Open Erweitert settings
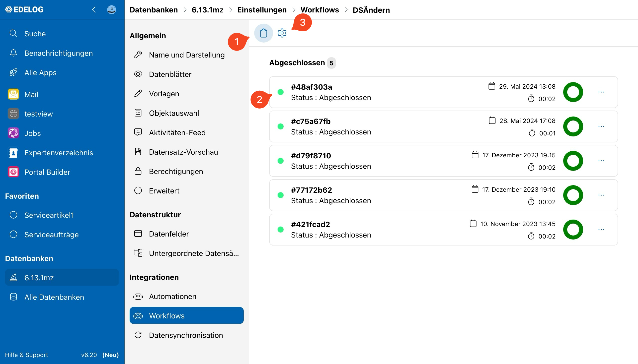 click(x=187, y=191)
